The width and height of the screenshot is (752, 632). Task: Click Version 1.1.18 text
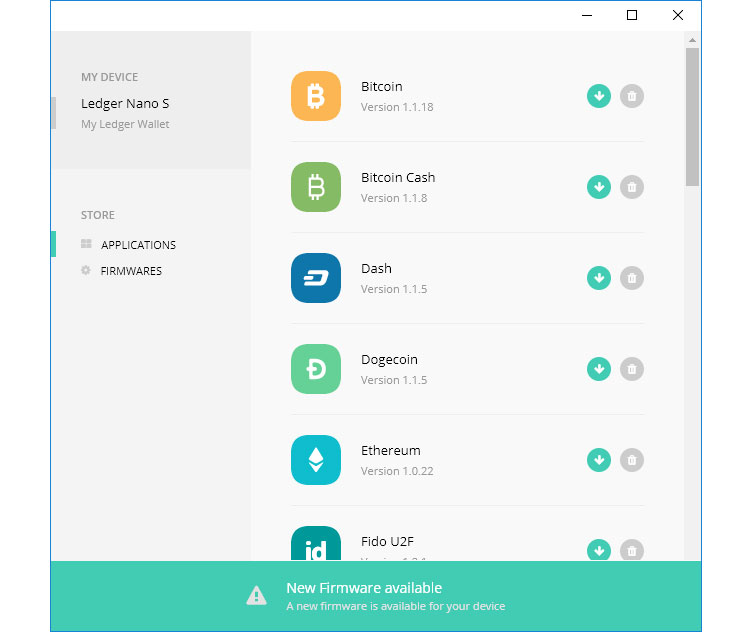click(x=397, y=107)
